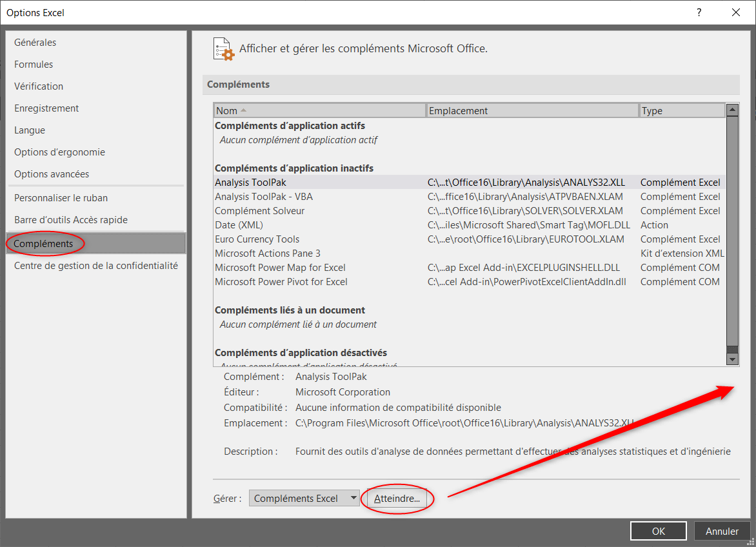Select Options avancées in the sidebar
756x547 pixels.
52,174
